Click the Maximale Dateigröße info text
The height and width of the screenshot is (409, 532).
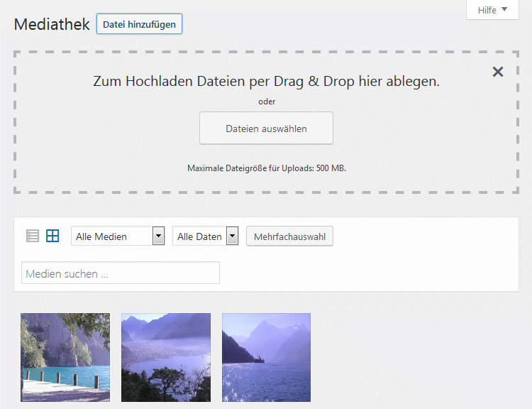[266, 168]
